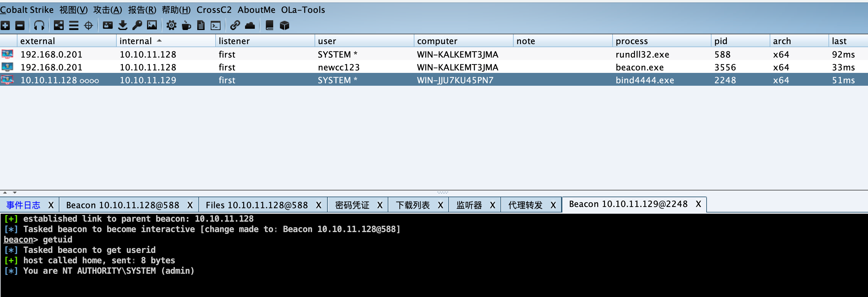Open the downloaded files arrow icon
This screenshot has width=868, height=297.
click(x=123, y=25)
